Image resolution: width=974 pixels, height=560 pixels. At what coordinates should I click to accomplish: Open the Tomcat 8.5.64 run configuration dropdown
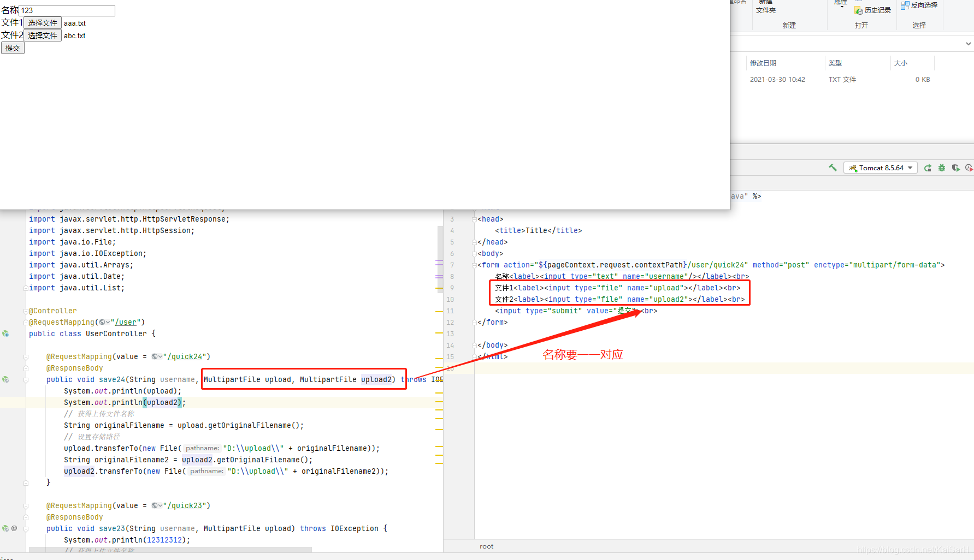(881, 168)
